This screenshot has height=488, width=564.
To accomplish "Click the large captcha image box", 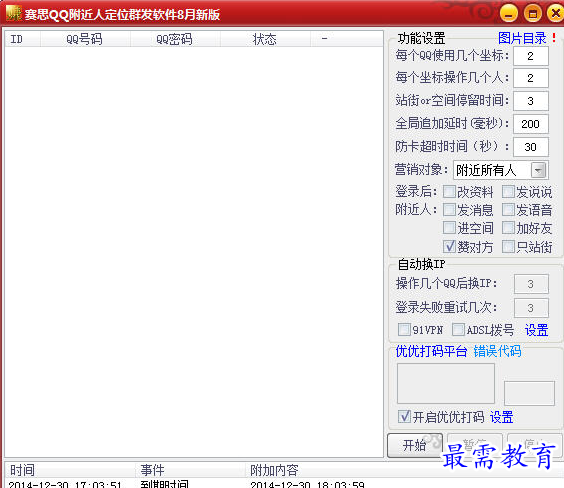I will (446, 383).
